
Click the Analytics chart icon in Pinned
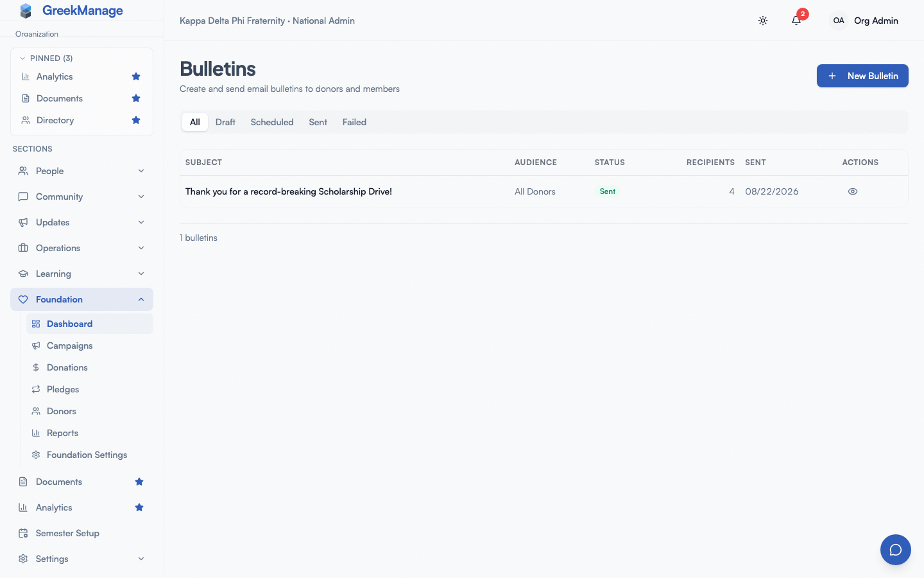[26, 76]
